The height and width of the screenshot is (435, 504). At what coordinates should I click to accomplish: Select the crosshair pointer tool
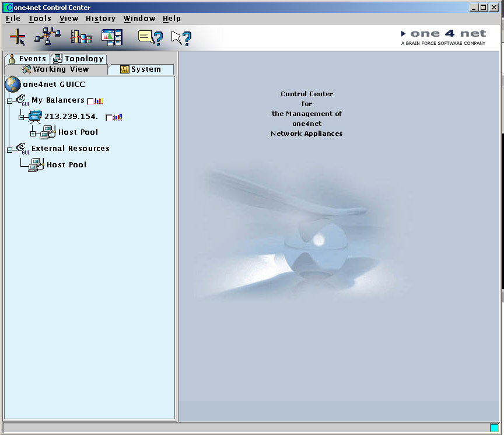(x=17, y=37)
